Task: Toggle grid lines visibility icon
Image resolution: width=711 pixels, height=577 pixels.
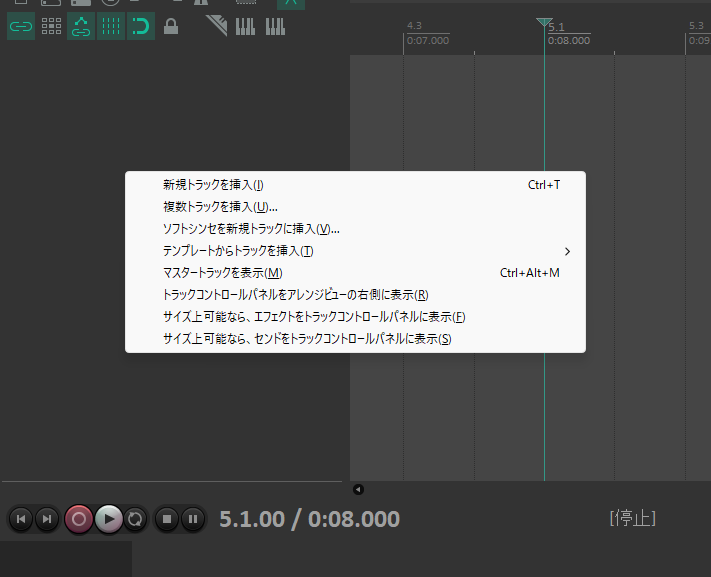Action: 111,26
